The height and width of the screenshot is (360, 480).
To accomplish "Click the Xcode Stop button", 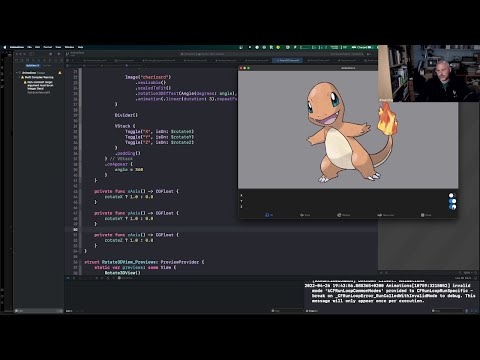I will [x=51, y=54].
